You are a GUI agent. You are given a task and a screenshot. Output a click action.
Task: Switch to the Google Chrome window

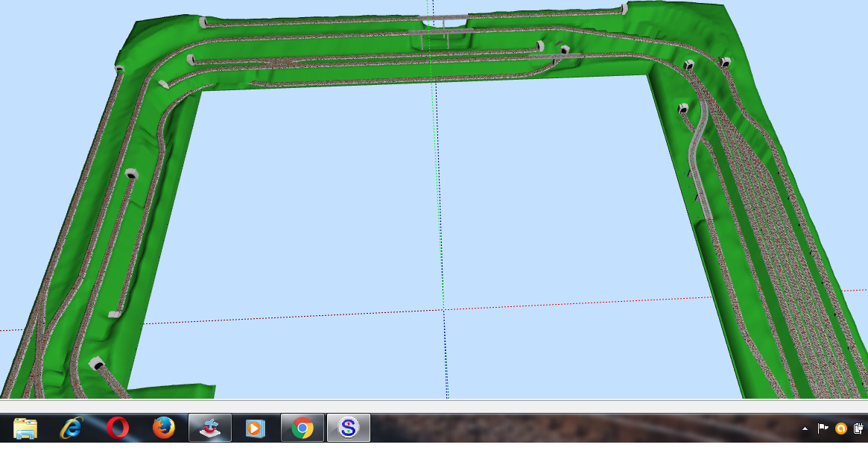point(302,428)
